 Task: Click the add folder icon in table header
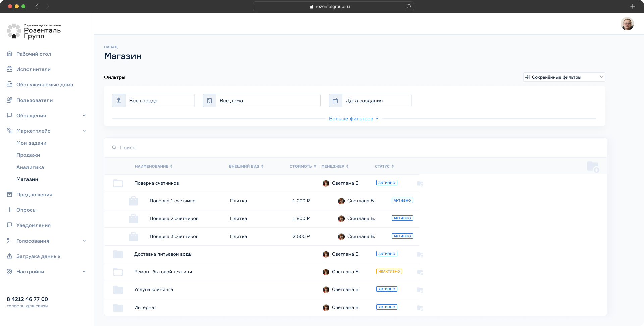[x=593, y=167]
